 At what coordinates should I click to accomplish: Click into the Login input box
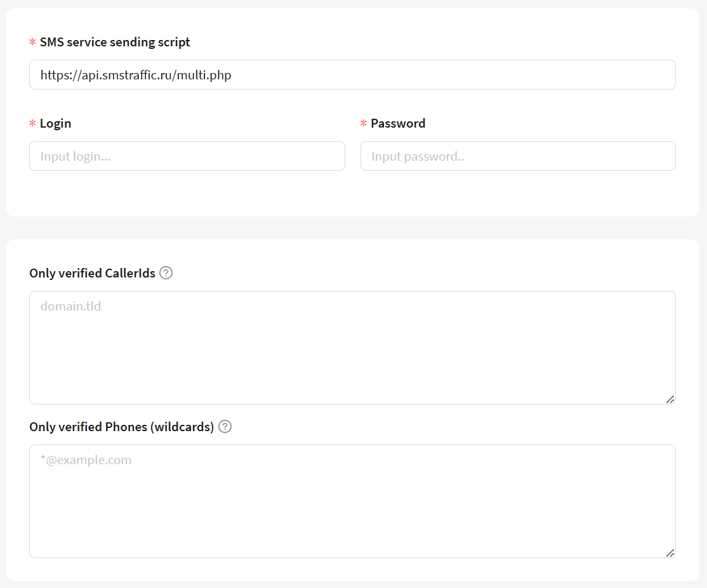tap(187, 156)
